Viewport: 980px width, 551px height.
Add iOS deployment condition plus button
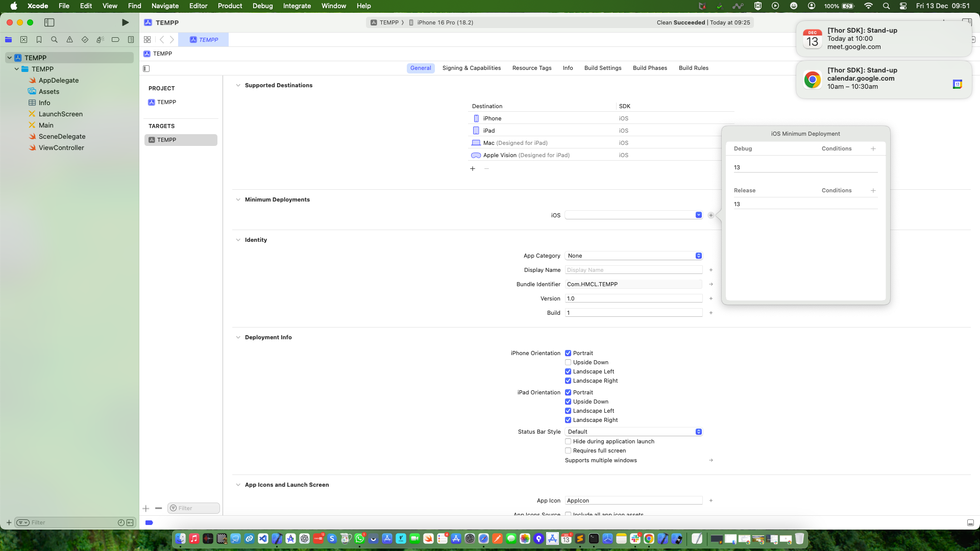tap(711, 215)
